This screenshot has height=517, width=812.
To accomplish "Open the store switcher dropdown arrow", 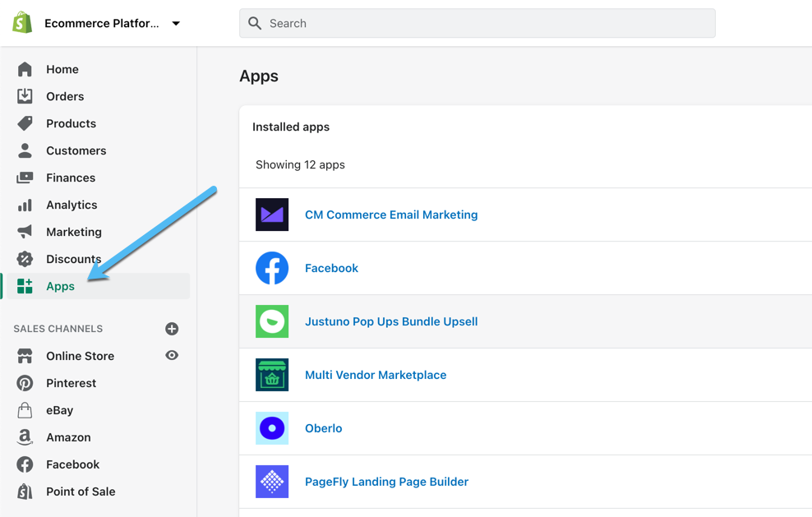I will pos(176,23).
